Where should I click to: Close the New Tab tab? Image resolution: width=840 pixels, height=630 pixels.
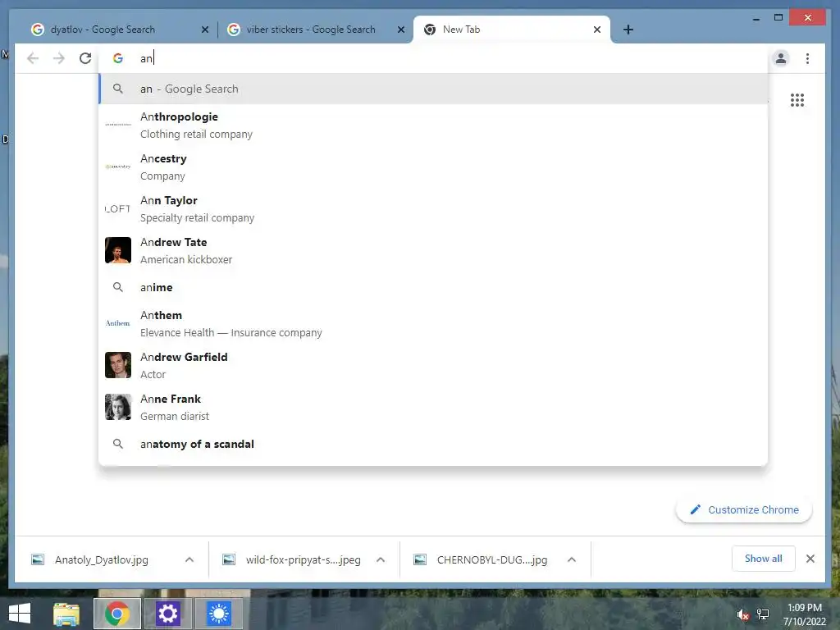(x=597, y=30)
